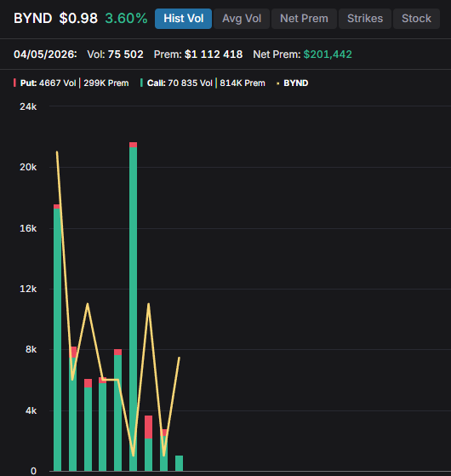451x476 pixels.
Task: Open the Avg Vol tab
Action: [242, 19]
